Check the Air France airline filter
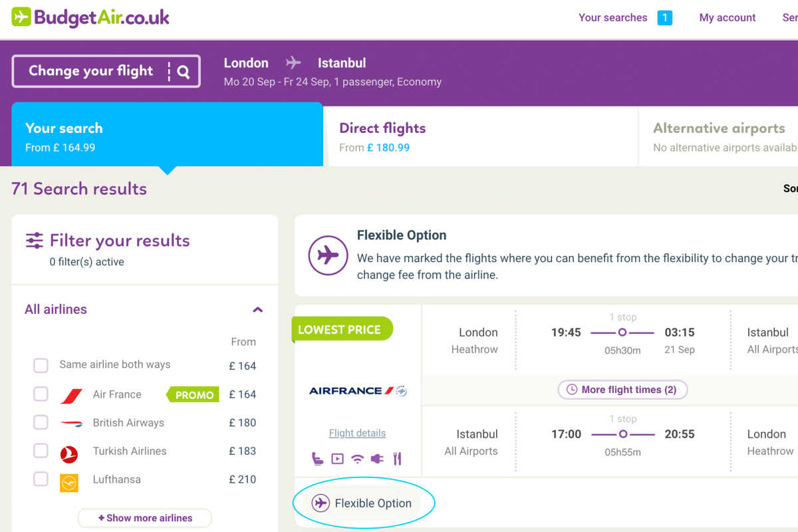Viewport: 798px width, 532px height. [x=41, y=394]
